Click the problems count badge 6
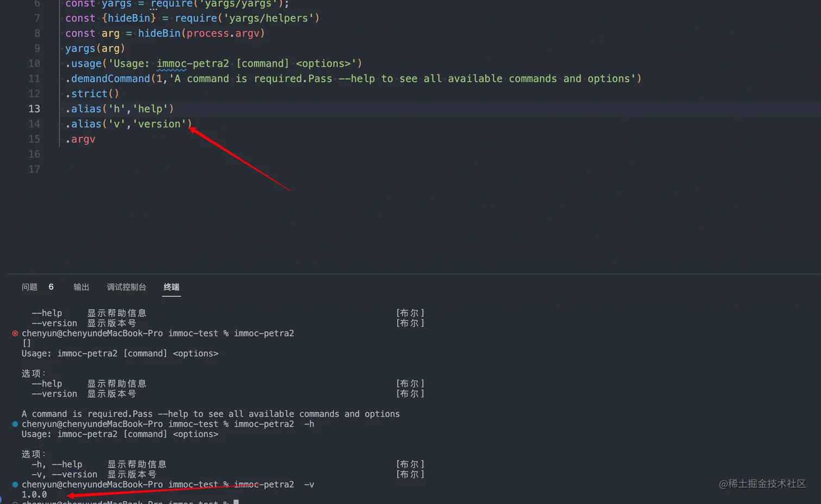This screenshot has height=504, width=821. pos(51,287)
